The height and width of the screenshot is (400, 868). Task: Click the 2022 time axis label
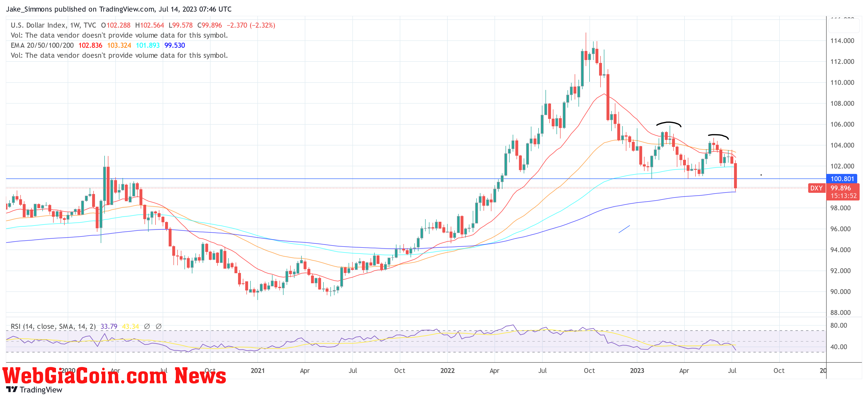click(447, 371)
